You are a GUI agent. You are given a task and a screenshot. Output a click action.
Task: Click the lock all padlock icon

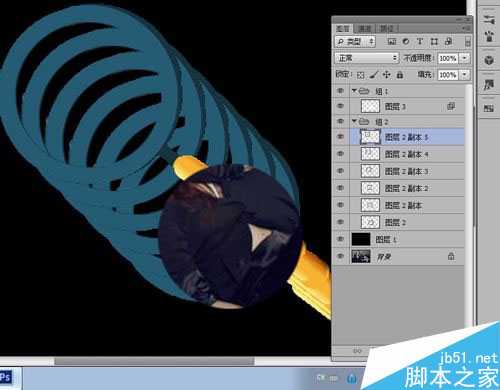point(400,75)
